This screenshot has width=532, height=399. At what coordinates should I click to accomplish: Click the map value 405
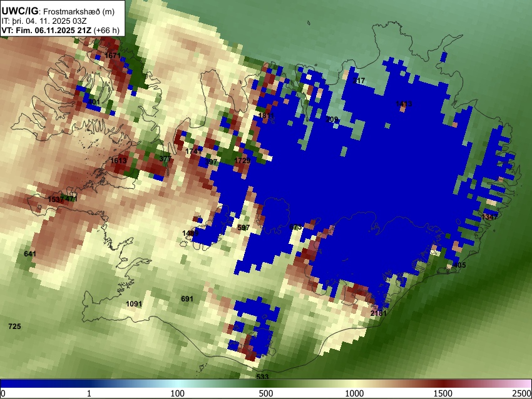[x=460, y=265]
